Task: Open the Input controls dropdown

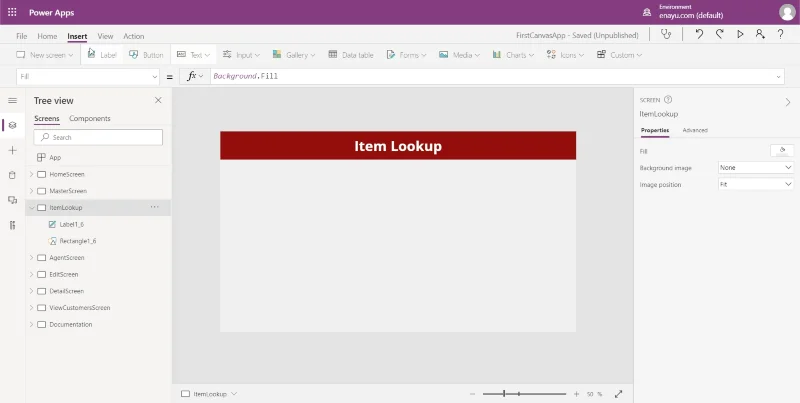Action: (x=242, y=55)
